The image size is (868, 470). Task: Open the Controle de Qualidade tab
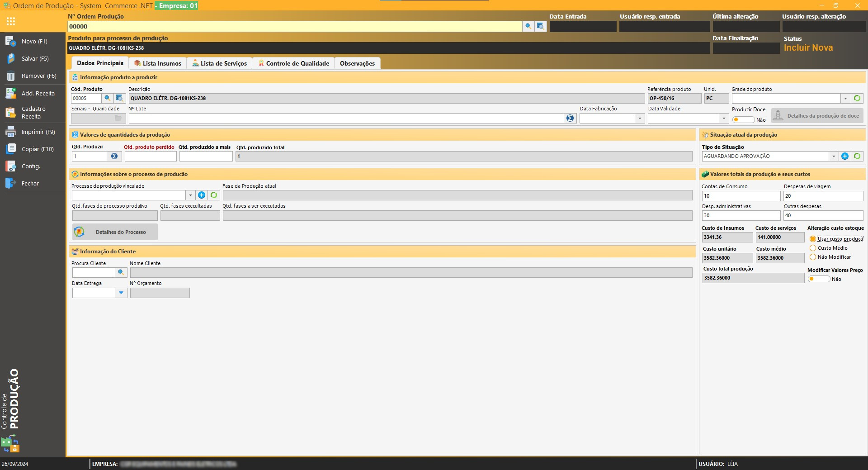(293, 63)
